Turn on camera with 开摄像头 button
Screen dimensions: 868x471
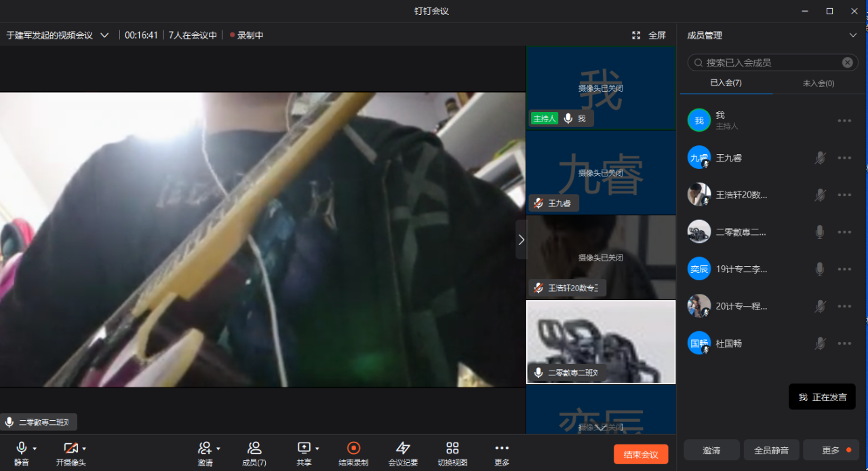(x=71, y=453)
